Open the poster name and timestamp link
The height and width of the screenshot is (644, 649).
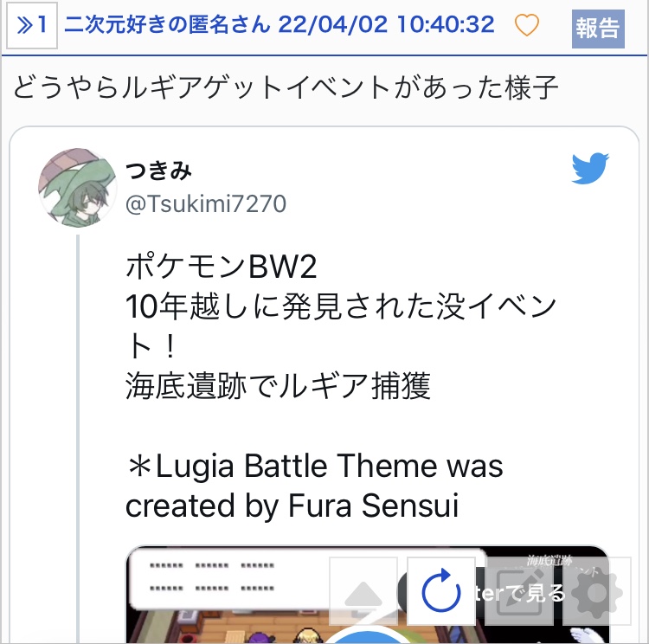280,24
